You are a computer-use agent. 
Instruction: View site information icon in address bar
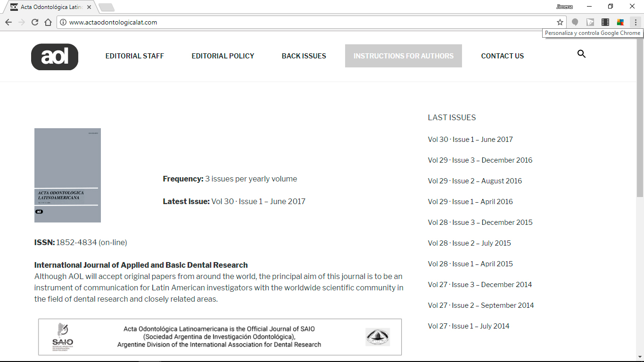[x=63, y=22]
